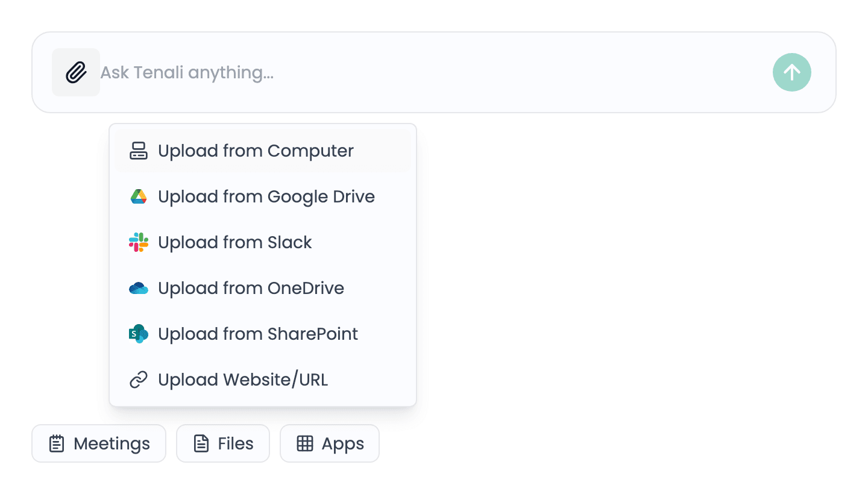Image resolution: width=868 pixels, height=494 pixels.
Task: Choose Upload Website/URL option
Action: click(263, 380)
